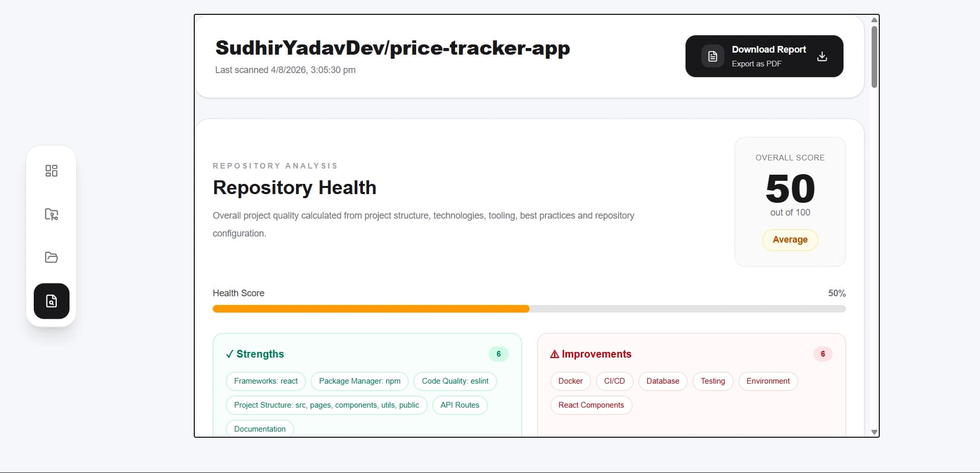Click the download arrow icon
Image resolution: width=980 pixels, height=473 pixels.
point(822,56)
